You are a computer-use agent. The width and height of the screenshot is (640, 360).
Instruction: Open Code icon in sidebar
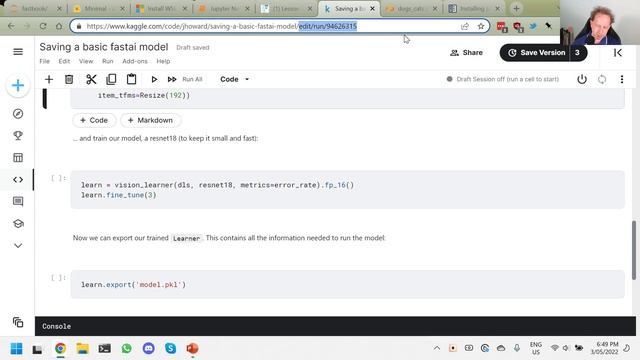(x=18, y=180)
